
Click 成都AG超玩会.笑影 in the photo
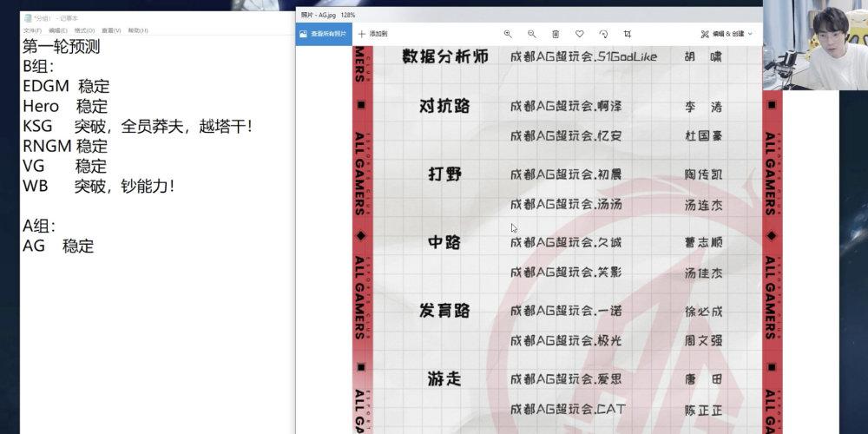pos(566,273)
